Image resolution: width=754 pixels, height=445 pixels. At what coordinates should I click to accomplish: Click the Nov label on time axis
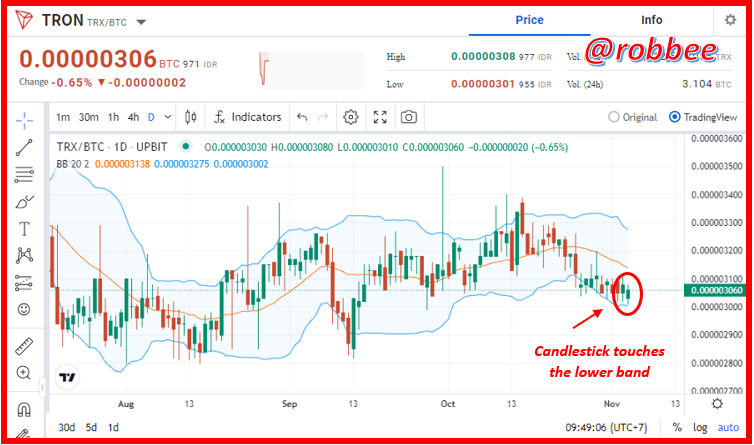tap(612, 404)
